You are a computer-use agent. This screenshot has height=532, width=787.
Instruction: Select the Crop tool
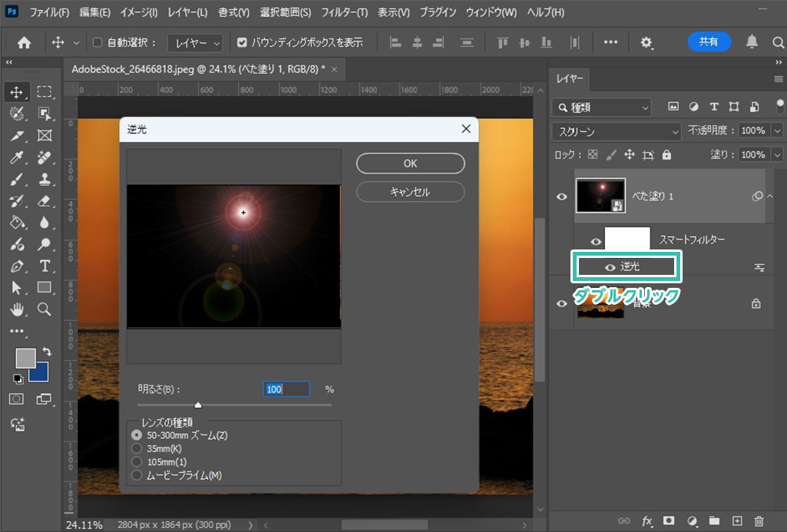pos(17,136)
